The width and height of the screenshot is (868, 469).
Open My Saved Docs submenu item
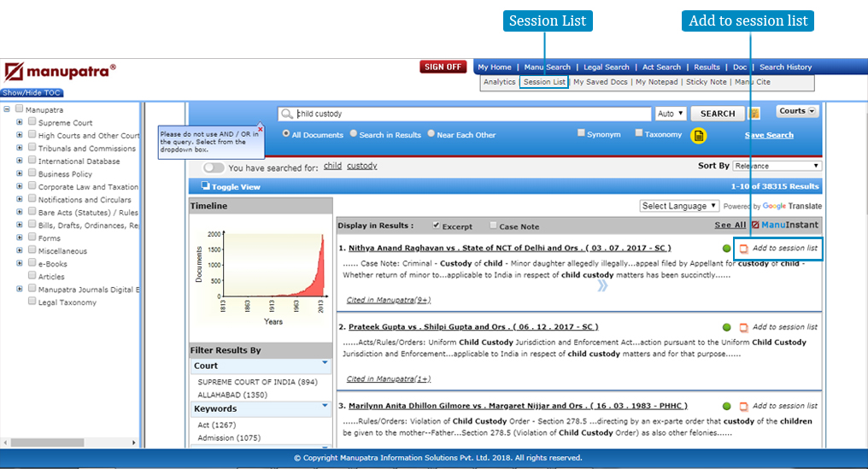click(601, 82)
